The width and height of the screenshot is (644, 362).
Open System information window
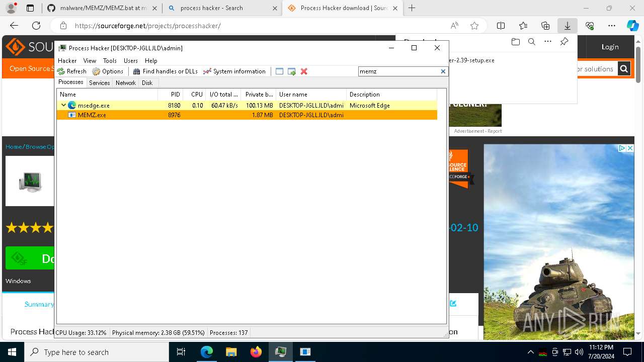tap(234, 71)
